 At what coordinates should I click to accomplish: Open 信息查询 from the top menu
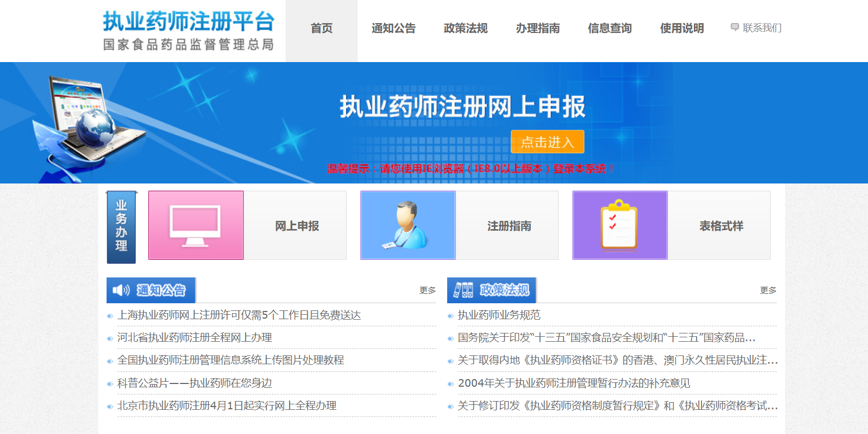click(x=609, y=29)
